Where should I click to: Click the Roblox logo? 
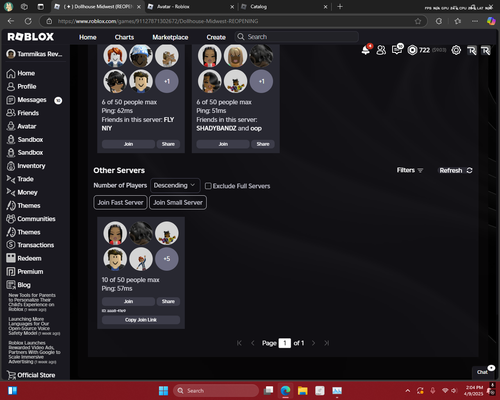[31, 37]
